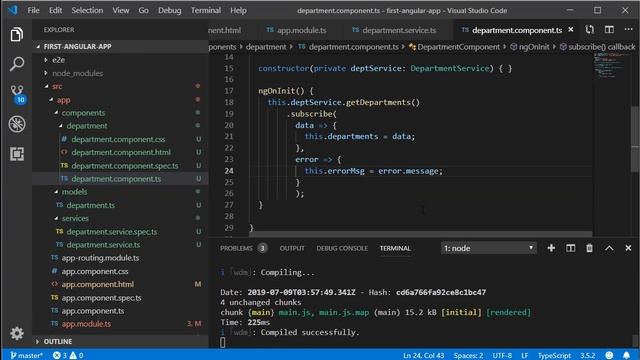Open errors and warnings count in status bar

68,355
